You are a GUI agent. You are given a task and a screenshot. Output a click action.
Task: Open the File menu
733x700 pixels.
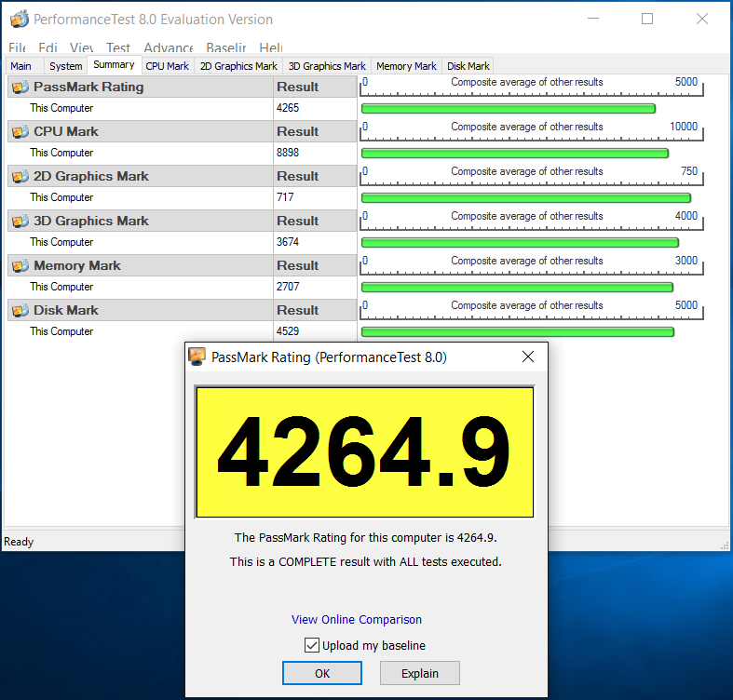[x=17, y=47]
